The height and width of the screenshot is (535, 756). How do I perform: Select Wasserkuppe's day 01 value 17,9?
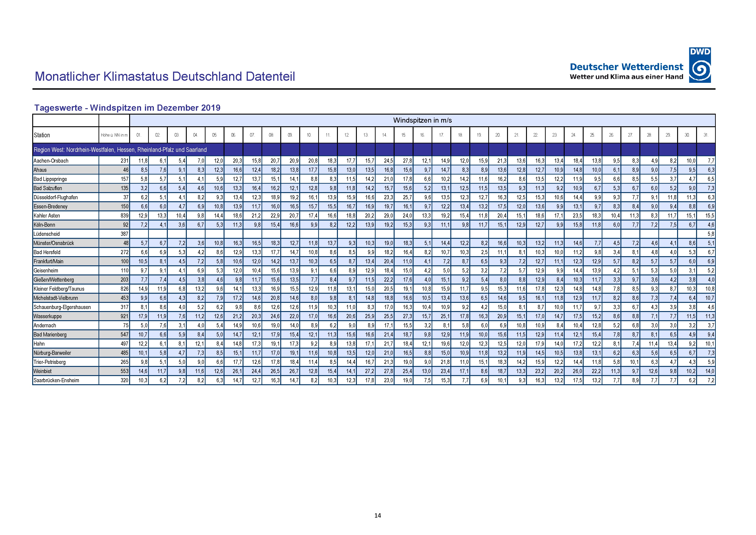143,316
